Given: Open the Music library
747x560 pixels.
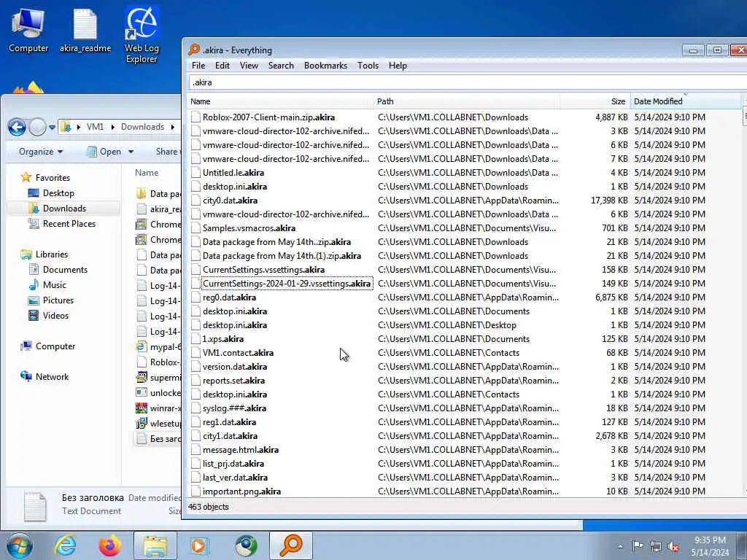Looking at the screenshot, I should coord(54,285).
